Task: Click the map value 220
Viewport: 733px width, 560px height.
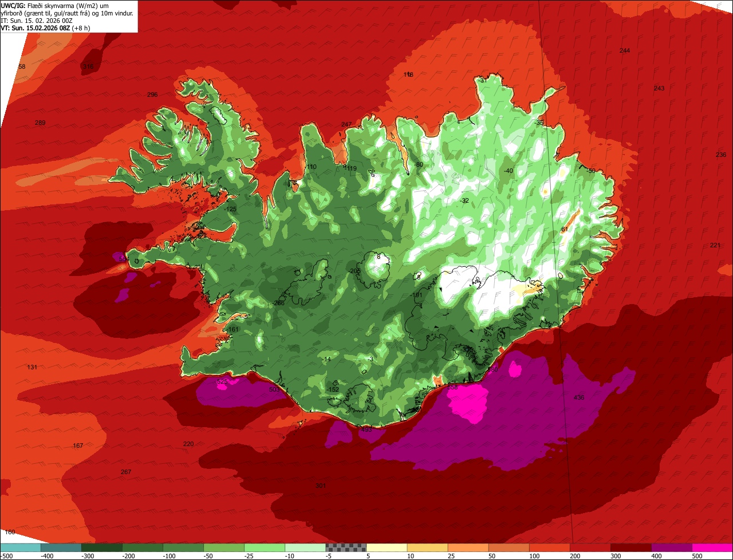Action: pos(188,444)
